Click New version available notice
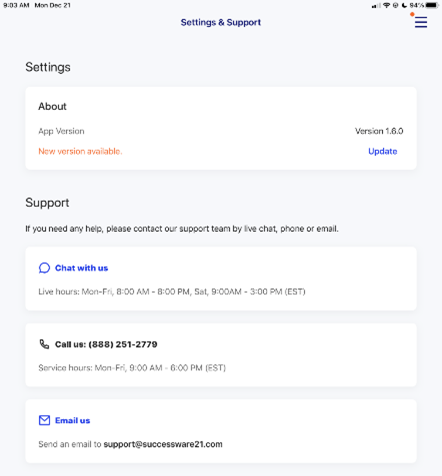This screenshot has height=476, width=442. (x=80, y=151)
